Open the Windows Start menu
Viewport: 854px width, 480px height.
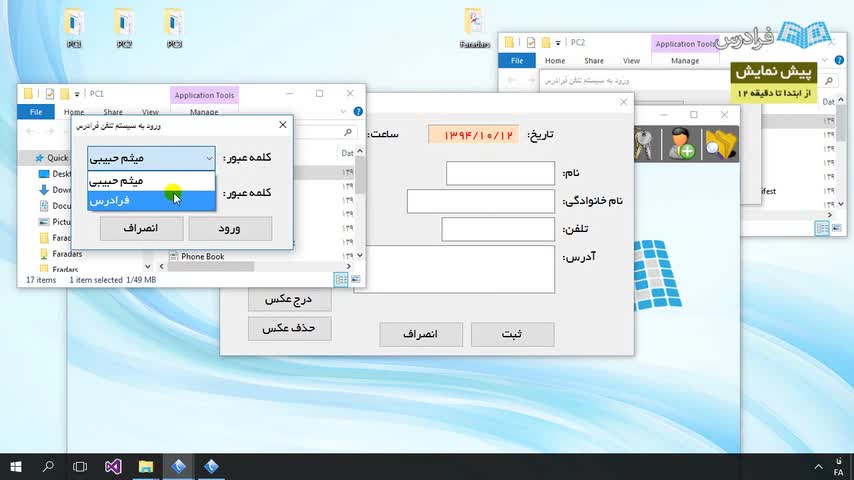[x=16, y=466]
